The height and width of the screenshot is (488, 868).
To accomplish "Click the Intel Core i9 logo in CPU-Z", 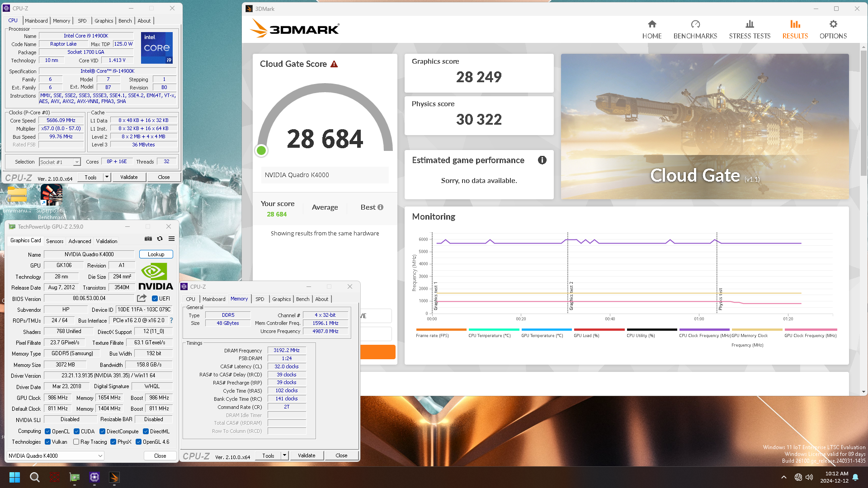I will [157, 47].
